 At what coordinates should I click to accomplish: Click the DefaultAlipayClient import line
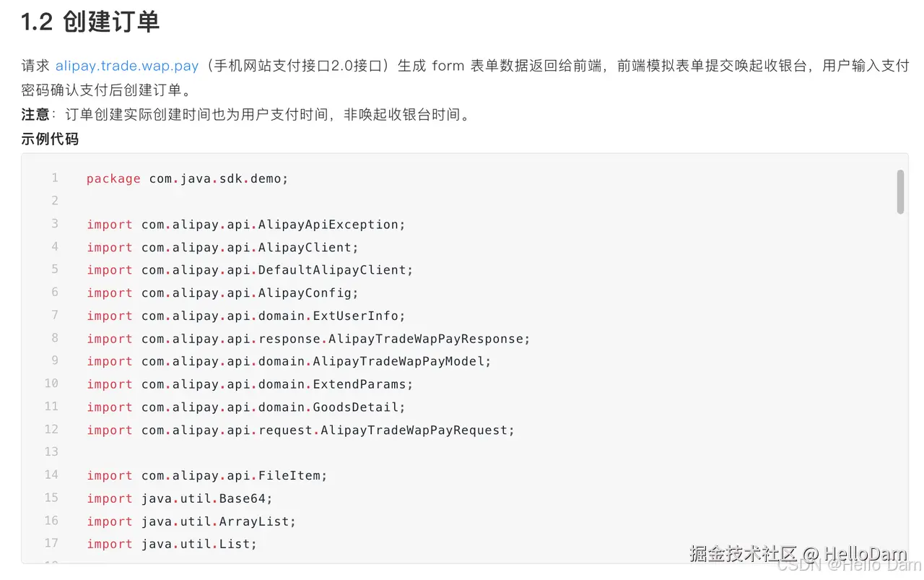(x=250, y=270)
